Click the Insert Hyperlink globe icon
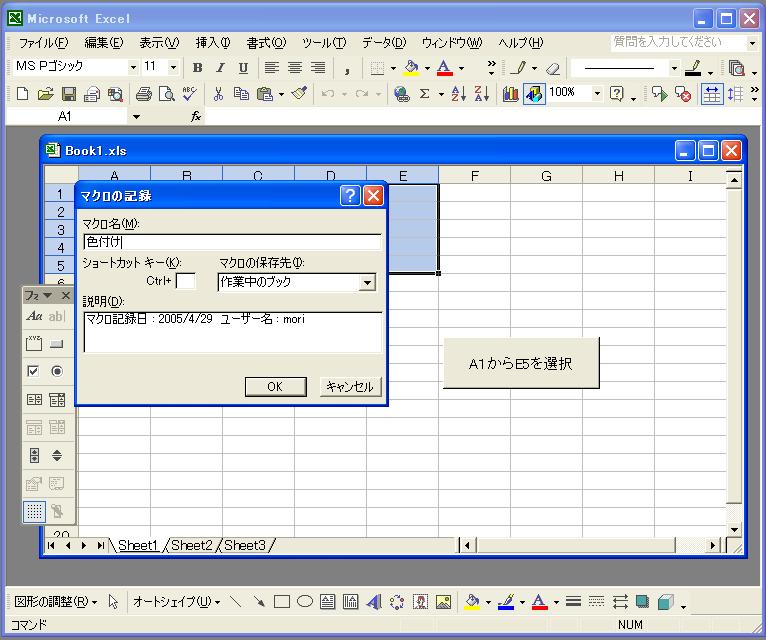This screenshot has height=640, width=766. click(x=402, y=93)
